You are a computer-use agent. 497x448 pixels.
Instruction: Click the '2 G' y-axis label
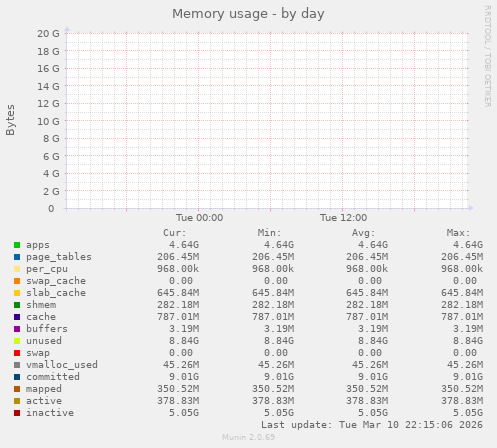(x=51, y=192)
